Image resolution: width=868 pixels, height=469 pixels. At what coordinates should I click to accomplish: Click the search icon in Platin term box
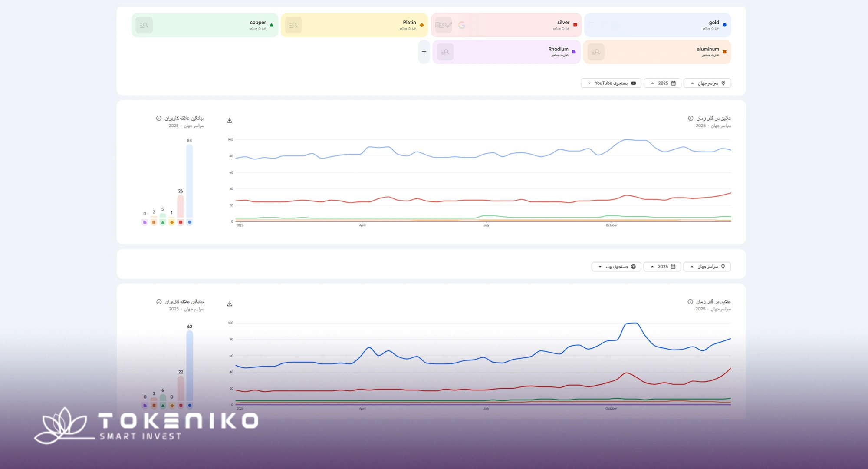[294, 25]
